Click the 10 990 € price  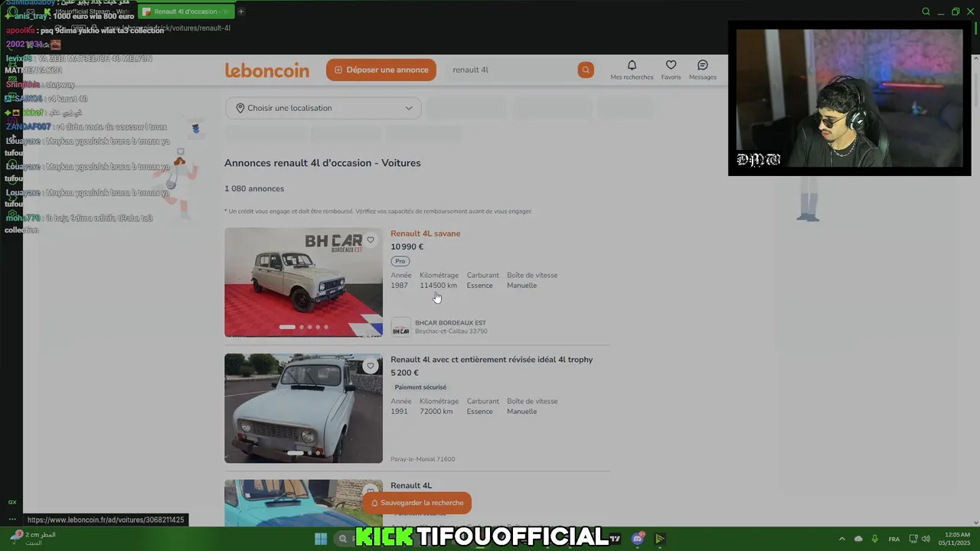[x=407, y=246]
